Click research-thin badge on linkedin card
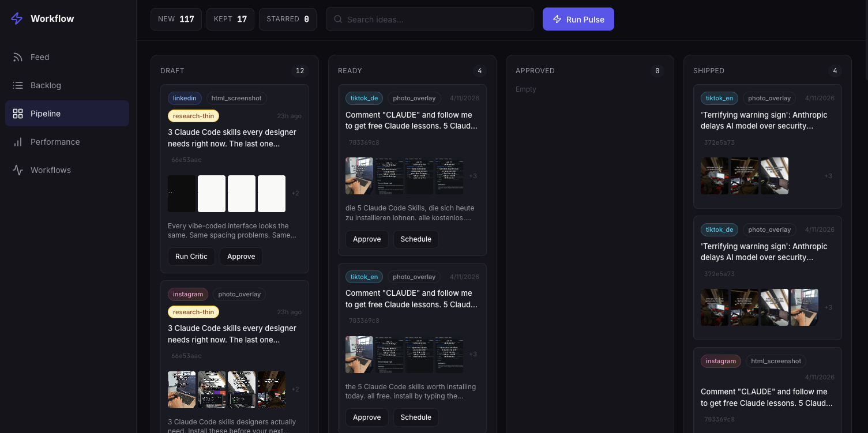Viewport: 868px width, 433px height. [x=194, y=116]
